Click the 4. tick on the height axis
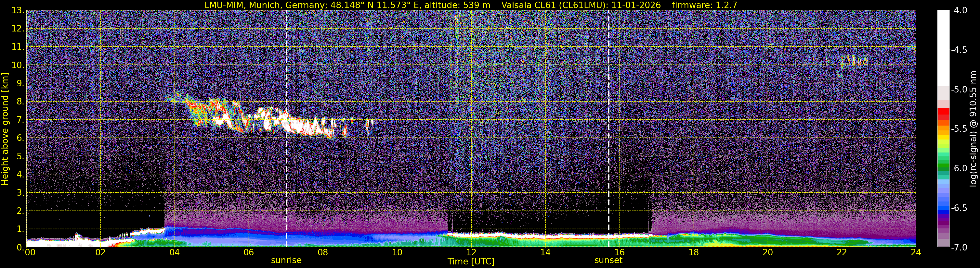 coord(20,174)
